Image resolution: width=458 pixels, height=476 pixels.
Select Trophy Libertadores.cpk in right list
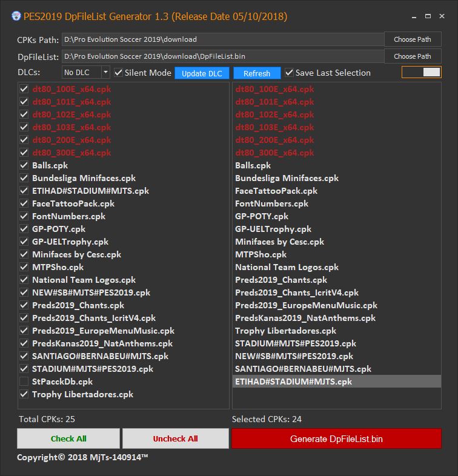337,331
